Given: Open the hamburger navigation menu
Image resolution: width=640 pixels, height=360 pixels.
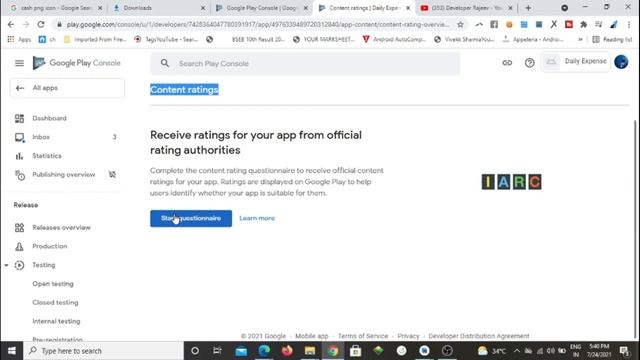Looking at the screenshot, I should pyautogui.click(x=19, y=63).
